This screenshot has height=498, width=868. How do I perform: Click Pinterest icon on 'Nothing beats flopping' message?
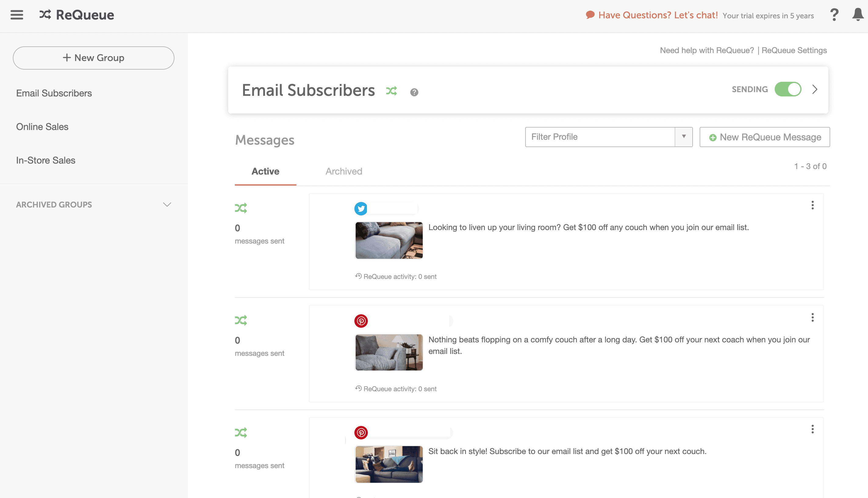361,321
